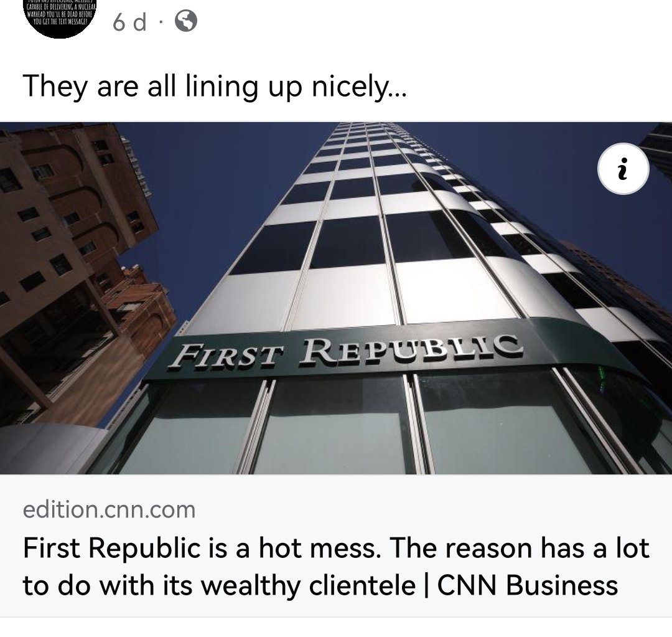Open the poster's black circular profile picture
Screen dimensions: 672x637
tap(60, 19)
